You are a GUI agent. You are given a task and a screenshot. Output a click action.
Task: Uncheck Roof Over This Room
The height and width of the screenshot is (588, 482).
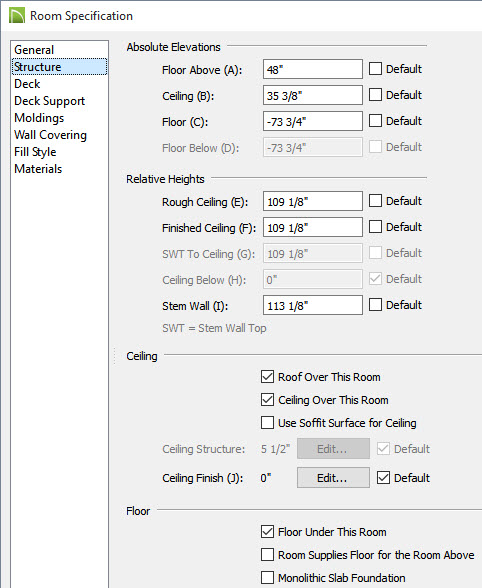pos(267,376)
